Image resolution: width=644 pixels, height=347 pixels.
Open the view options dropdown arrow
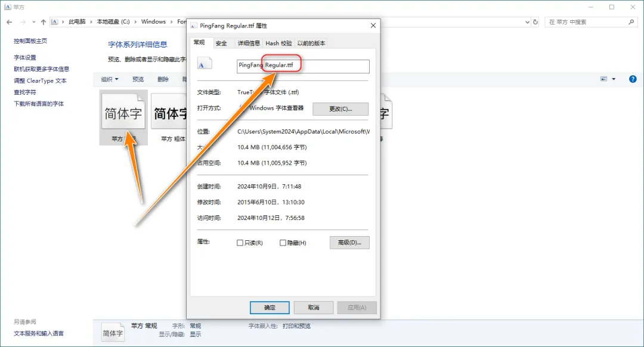coord(614,79)
